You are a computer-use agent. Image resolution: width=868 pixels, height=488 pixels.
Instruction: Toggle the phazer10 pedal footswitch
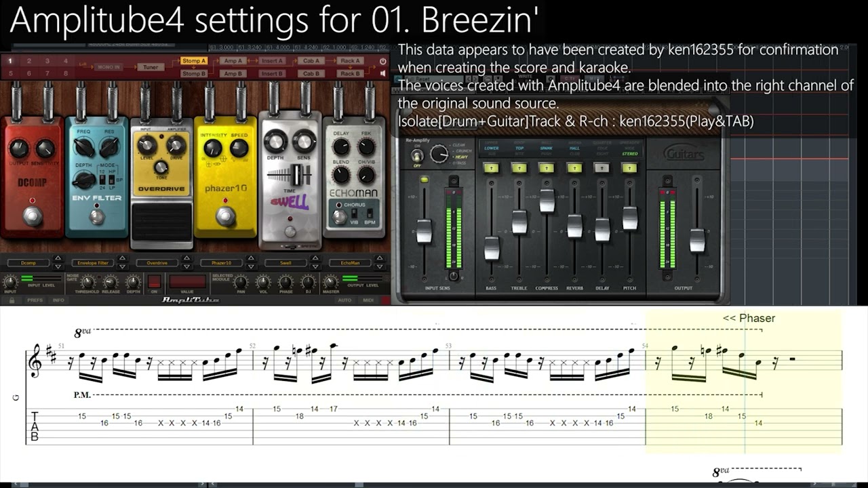coord(224,217)
